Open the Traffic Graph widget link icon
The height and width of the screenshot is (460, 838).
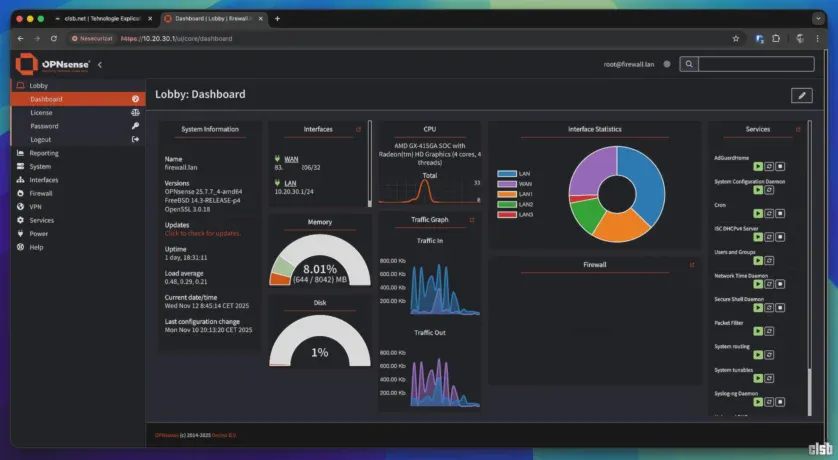[472, 220]
